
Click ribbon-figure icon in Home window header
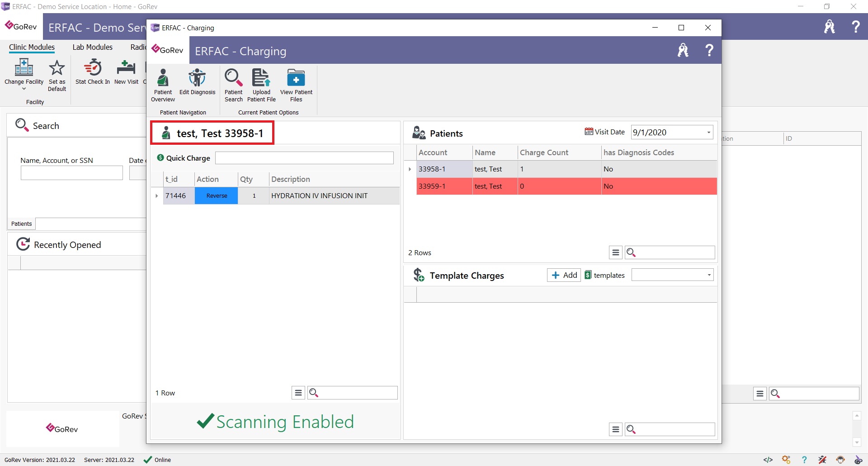click(830, 27)
